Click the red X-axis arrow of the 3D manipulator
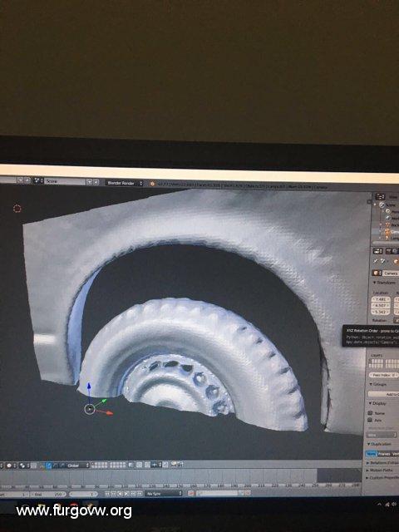The height and width of the screenshot is (532, 399). tap(109, 413)
